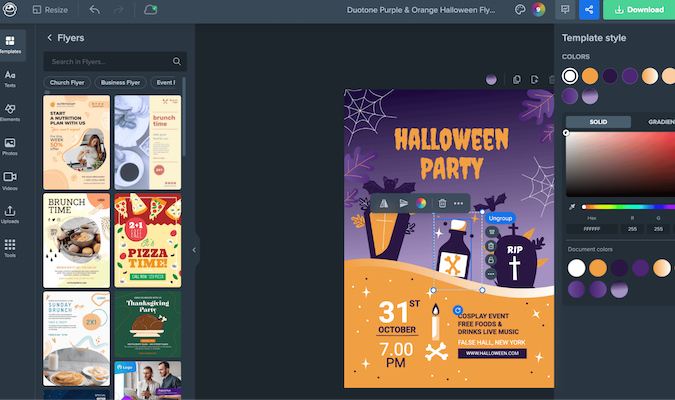Click the www.halloween.com text box
This screenshot has height=400, width=675.
(492, 353)
